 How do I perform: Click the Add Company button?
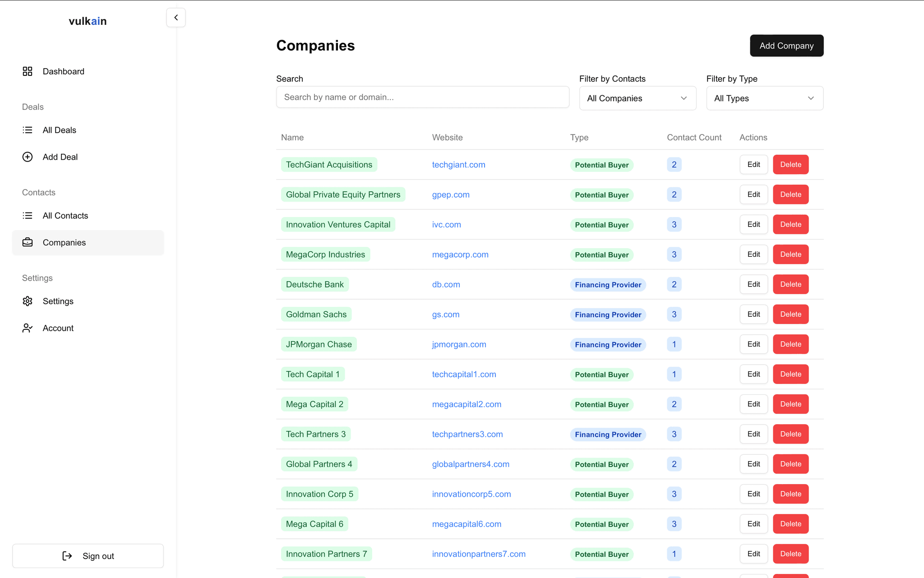(786, 46)
